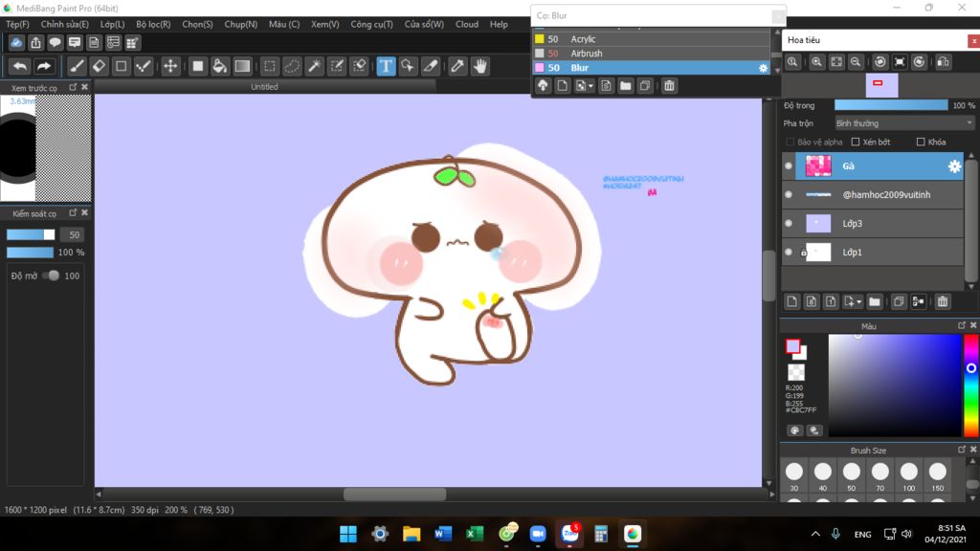
Task: Adjust the Độ trong opacity slider
Action: click(x=891, y=105)
